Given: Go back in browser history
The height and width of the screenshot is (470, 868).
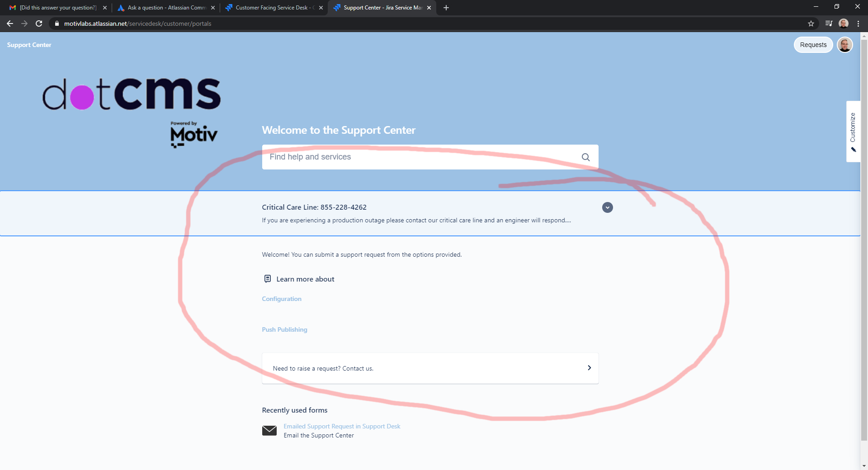Looking at the screenshot, I should [x=10, y=23].
